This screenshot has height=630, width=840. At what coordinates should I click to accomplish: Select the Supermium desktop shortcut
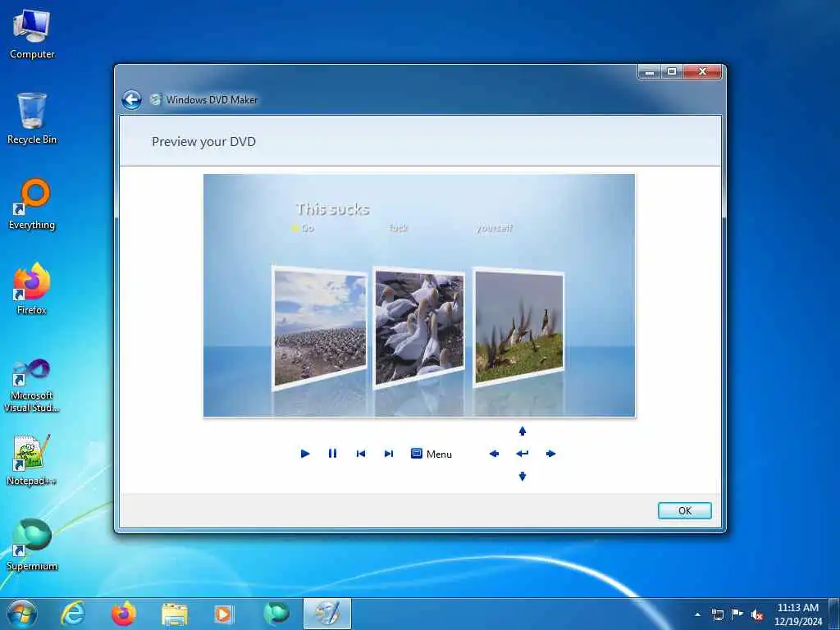pos(32,545)
